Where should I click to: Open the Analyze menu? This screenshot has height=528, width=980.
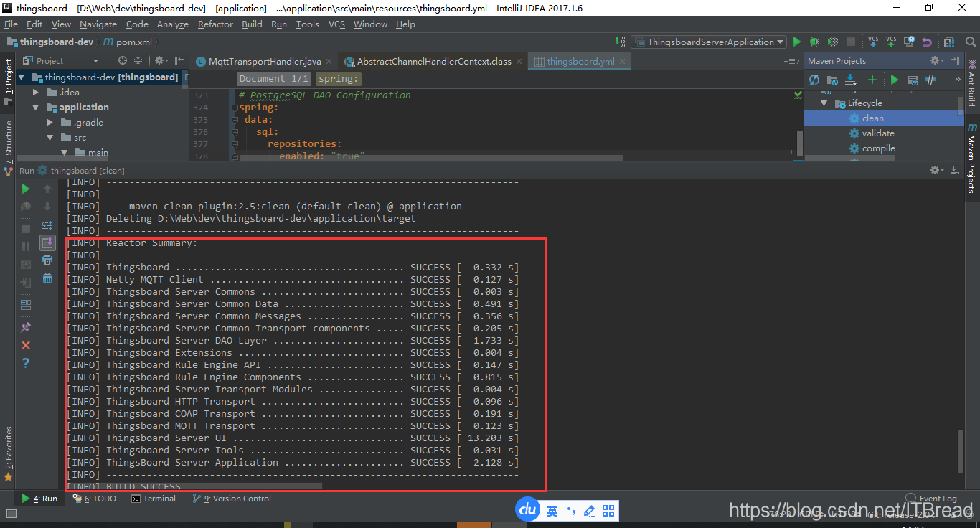tap(172, 24)
